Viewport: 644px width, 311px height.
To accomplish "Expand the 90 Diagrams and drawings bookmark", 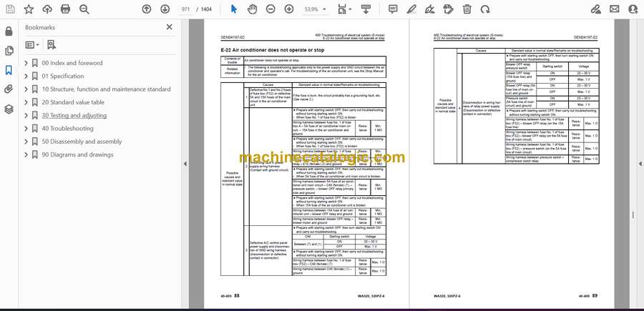I will click(x=26, y=154).
